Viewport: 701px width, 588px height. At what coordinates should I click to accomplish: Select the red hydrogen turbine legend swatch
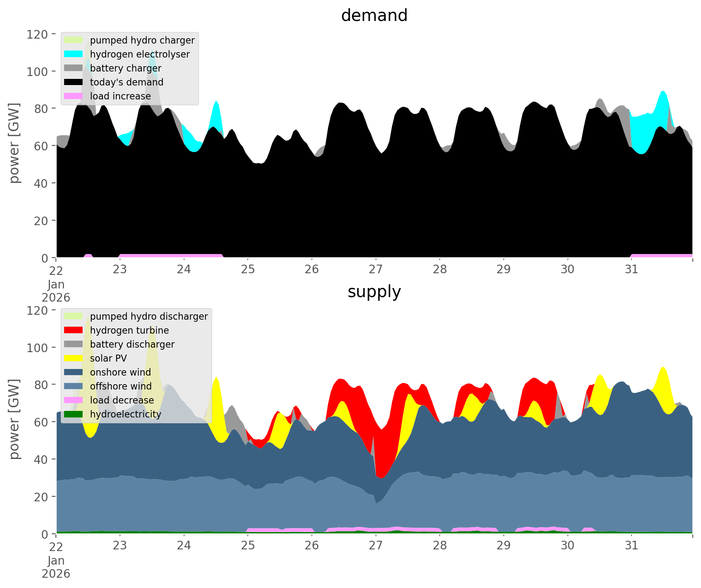point(74,330)
